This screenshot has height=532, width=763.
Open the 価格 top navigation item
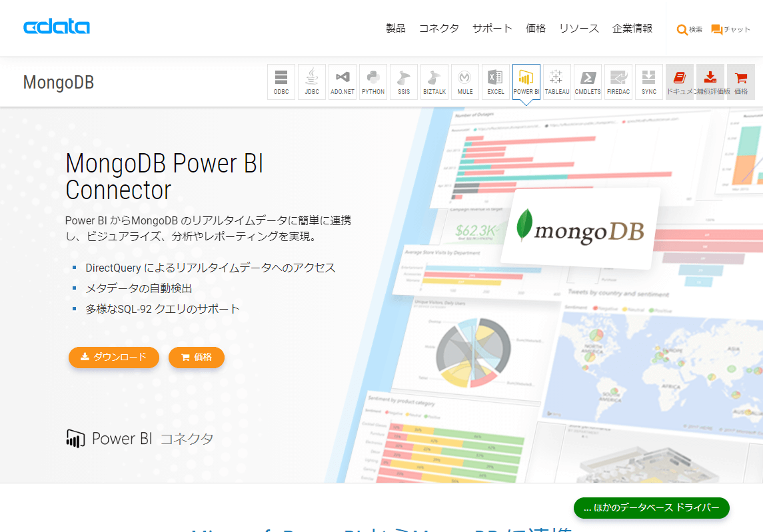pyautogui.click(x=536, y=29)
